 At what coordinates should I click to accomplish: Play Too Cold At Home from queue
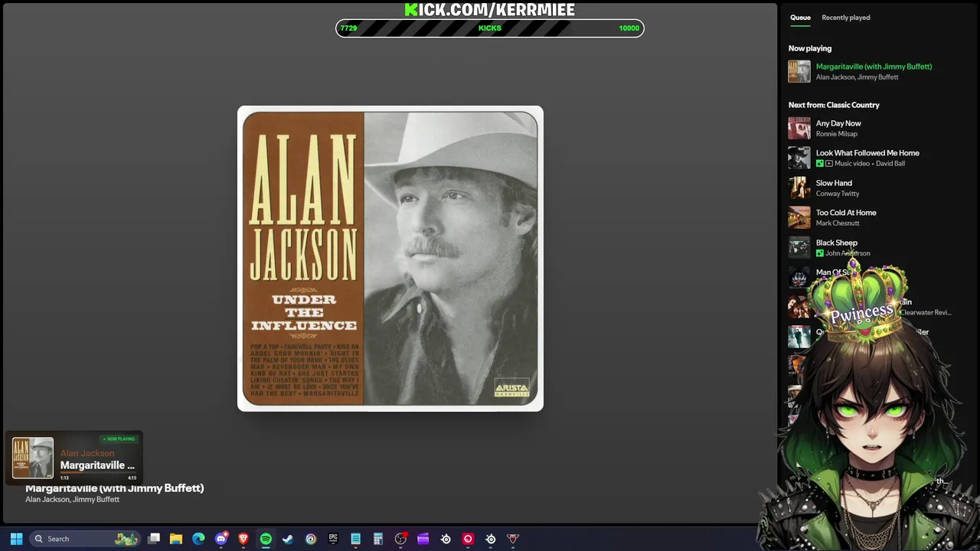click(x=846, y=213)
